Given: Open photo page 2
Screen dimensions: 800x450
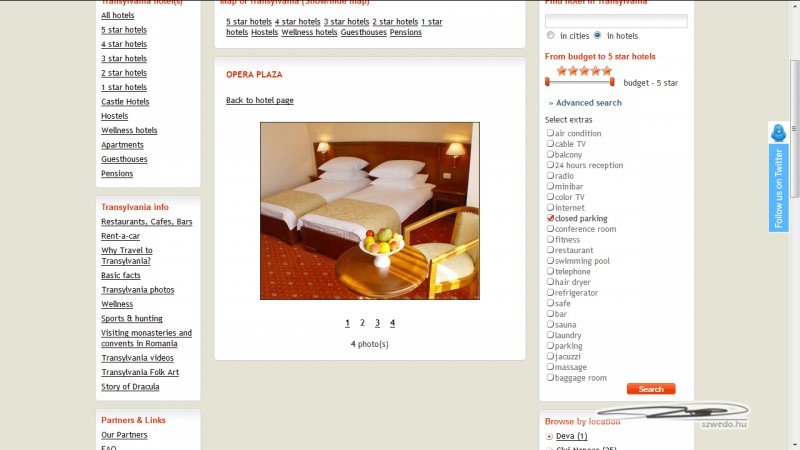Looking at the screenshot, I should 362,322.
